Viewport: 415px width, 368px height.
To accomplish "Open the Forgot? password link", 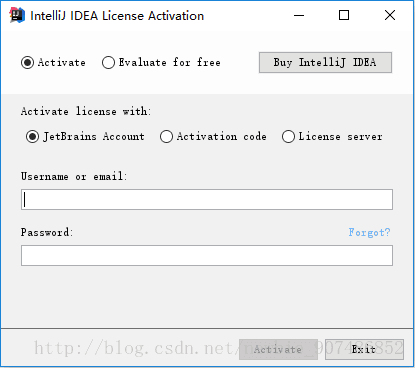I will [369, 232].
